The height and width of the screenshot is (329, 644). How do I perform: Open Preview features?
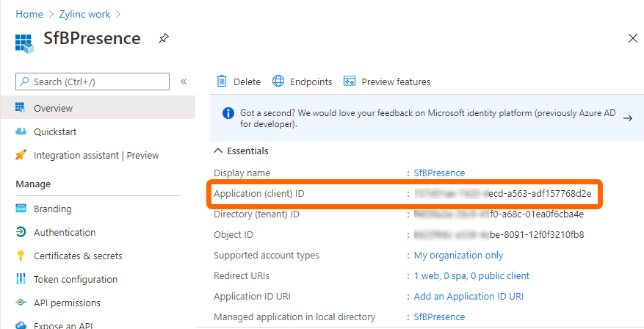click(x=396, y=82)
